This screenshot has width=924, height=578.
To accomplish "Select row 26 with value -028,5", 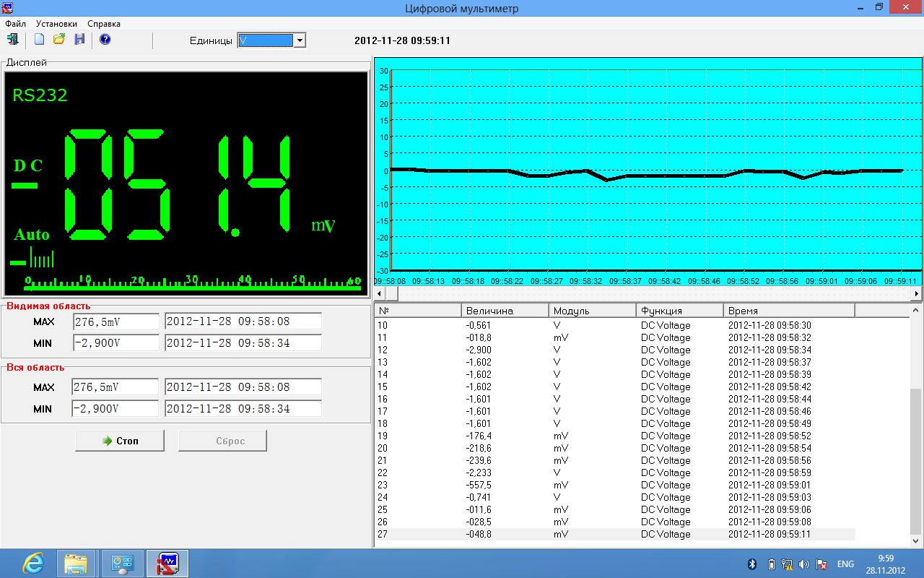I will pyautogui.click(x=615, y=522).
